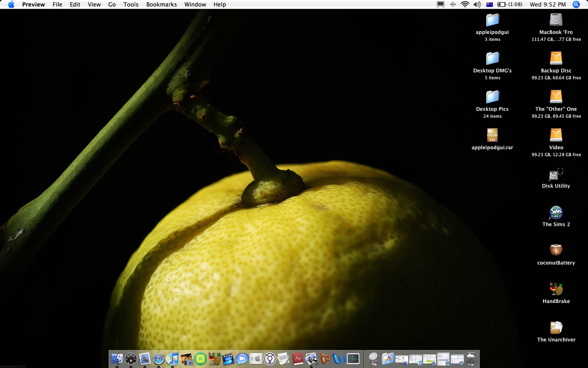Open the Apple menu
The height and width of the screenshot is (368, 588).
(x=11, y=4)
